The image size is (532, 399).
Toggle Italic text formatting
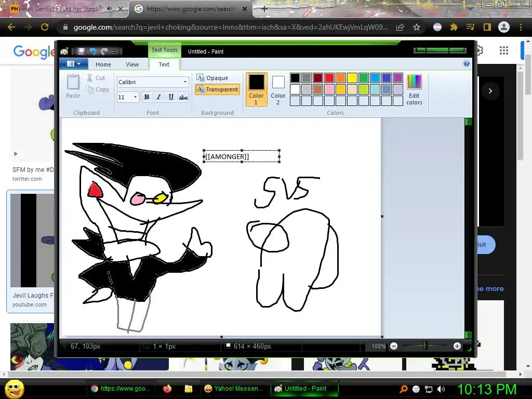point(158,97)
